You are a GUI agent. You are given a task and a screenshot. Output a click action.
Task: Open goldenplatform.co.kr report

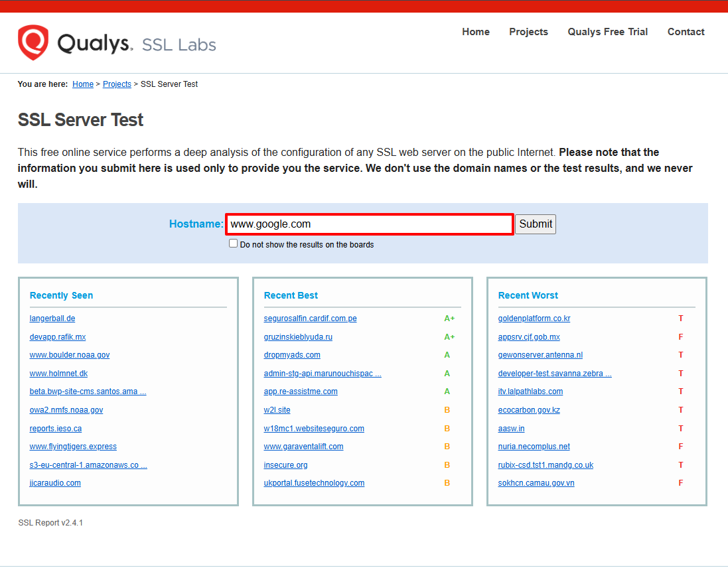pyautogui.click(x=534, y=319)
